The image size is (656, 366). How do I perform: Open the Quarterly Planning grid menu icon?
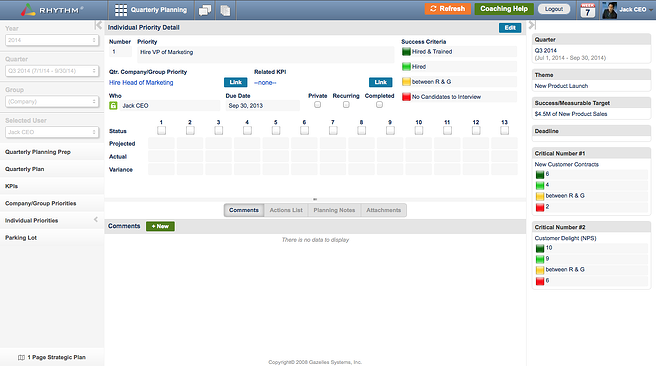point(121,10)
